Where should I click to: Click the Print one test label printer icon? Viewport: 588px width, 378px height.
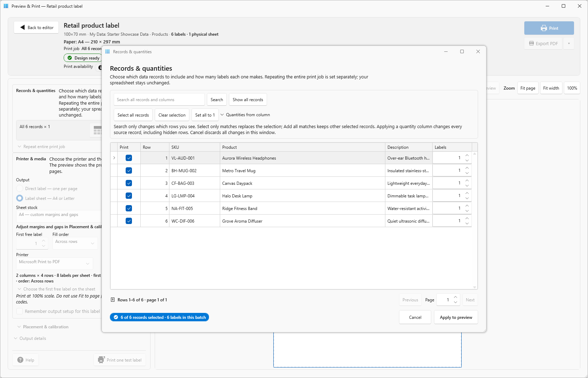click(101, 360)
